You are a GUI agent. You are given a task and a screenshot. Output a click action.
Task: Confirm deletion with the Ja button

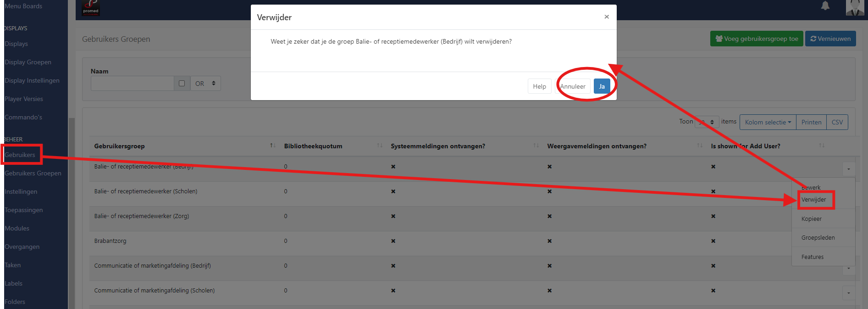(x=602, y=86)
